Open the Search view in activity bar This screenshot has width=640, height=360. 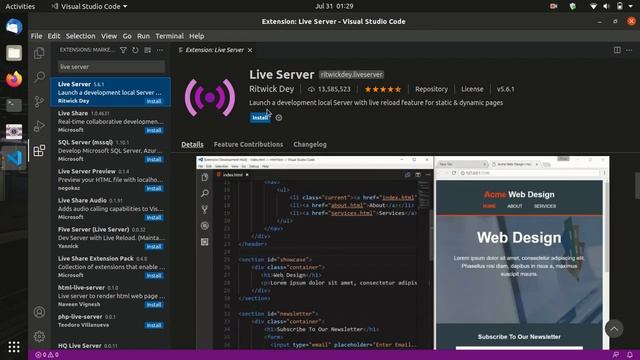[39, 77]
